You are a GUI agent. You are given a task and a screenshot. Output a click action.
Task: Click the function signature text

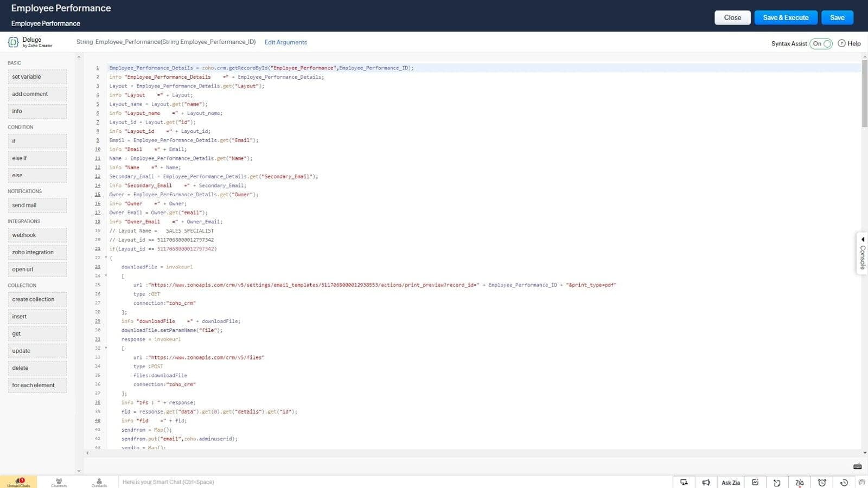pyautogui.click(x=166, y=42)
